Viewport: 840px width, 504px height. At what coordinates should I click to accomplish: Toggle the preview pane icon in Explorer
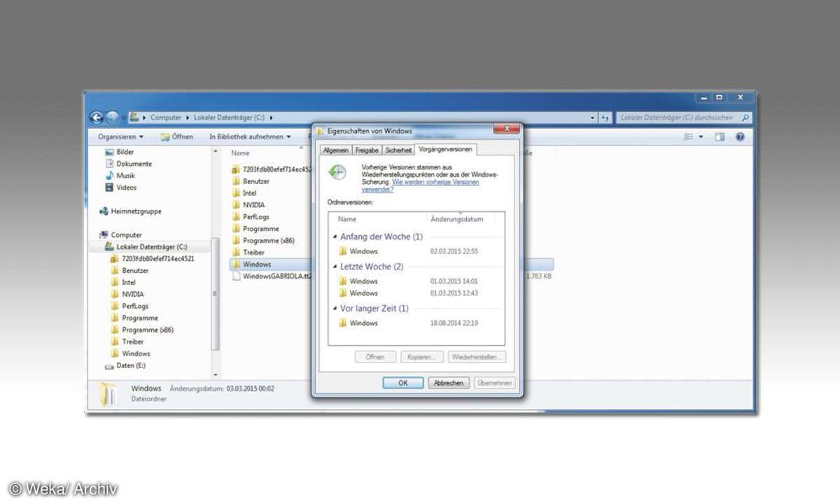coord(720,137)
